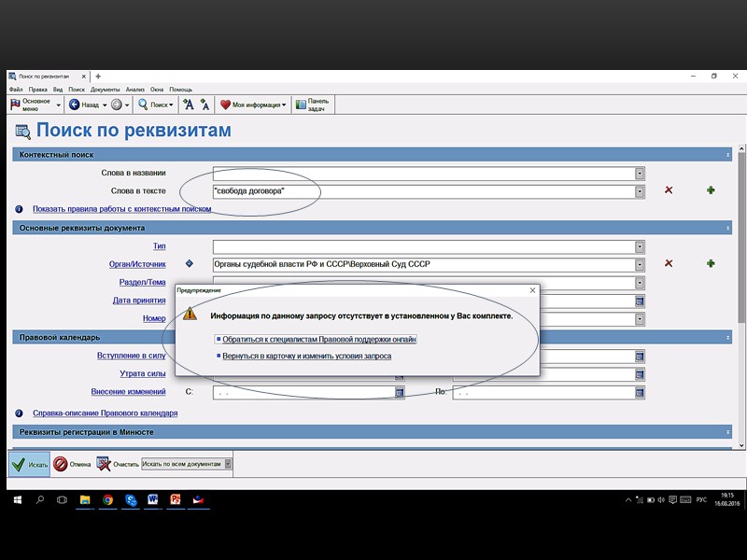Close the Предупреждение dialog
Screen dimensions: 747x560
click(x=532, y=290)
